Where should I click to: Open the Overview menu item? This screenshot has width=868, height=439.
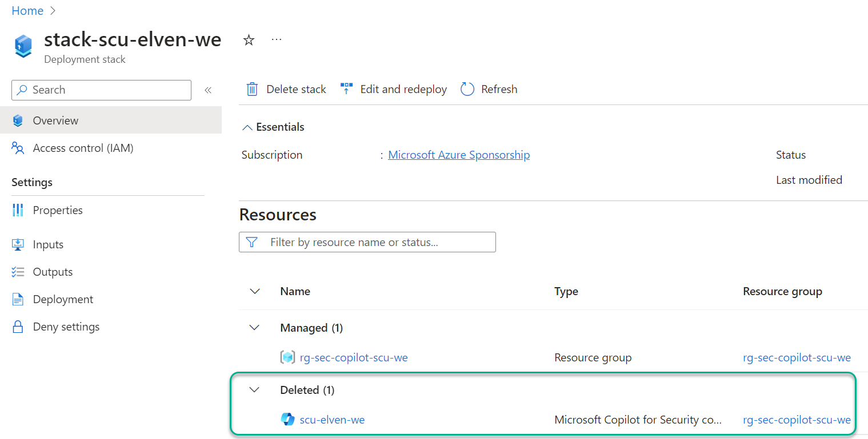click(x=111, y=120)
